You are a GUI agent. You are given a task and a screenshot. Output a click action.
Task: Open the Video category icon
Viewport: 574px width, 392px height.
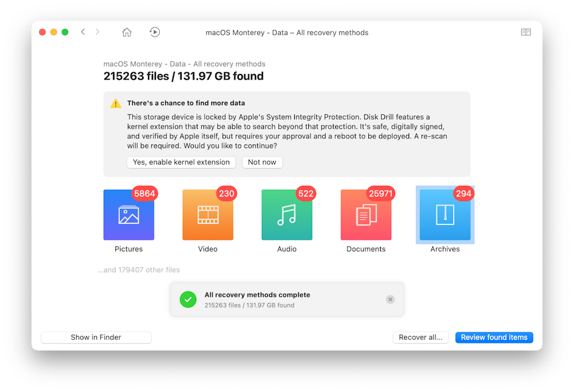[207, 215]
